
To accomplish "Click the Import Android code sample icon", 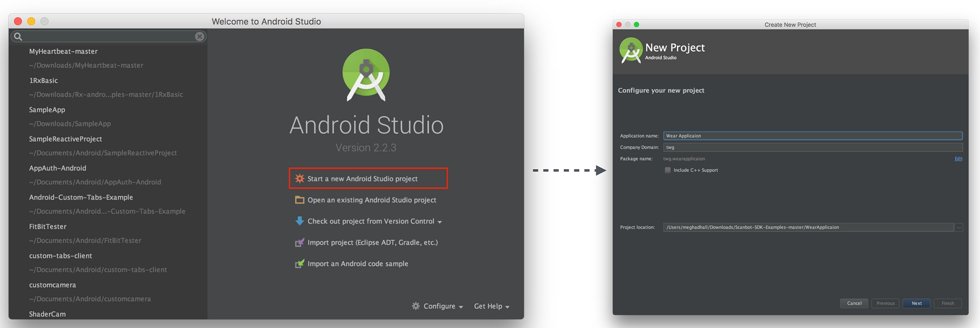I will [299, 264].
